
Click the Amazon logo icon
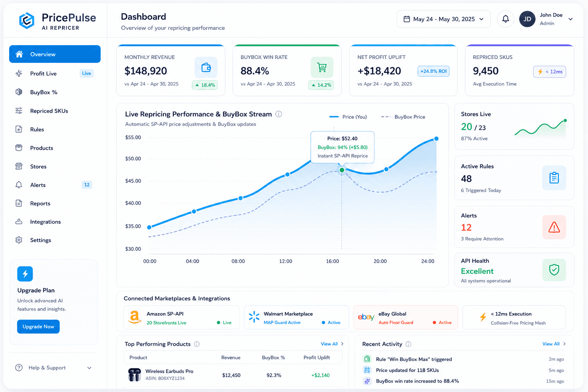(134, 317)
